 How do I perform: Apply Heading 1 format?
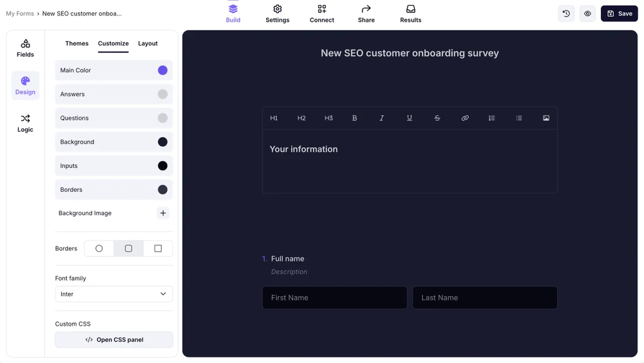pyautogui.click(x=274, y=118)
